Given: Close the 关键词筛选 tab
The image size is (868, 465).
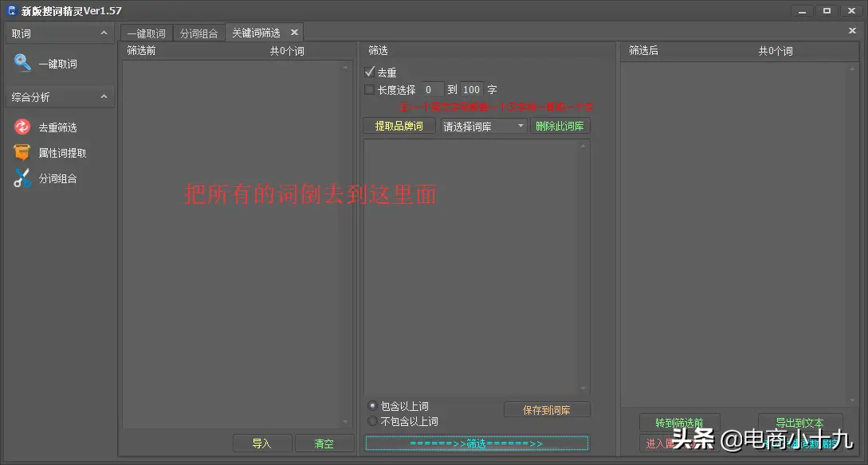Looking at the screenshot, I should coord(293,32).
